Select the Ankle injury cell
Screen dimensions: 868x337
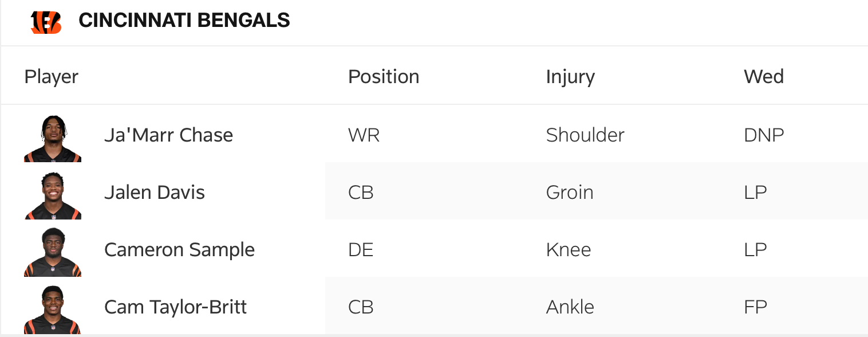570,307
